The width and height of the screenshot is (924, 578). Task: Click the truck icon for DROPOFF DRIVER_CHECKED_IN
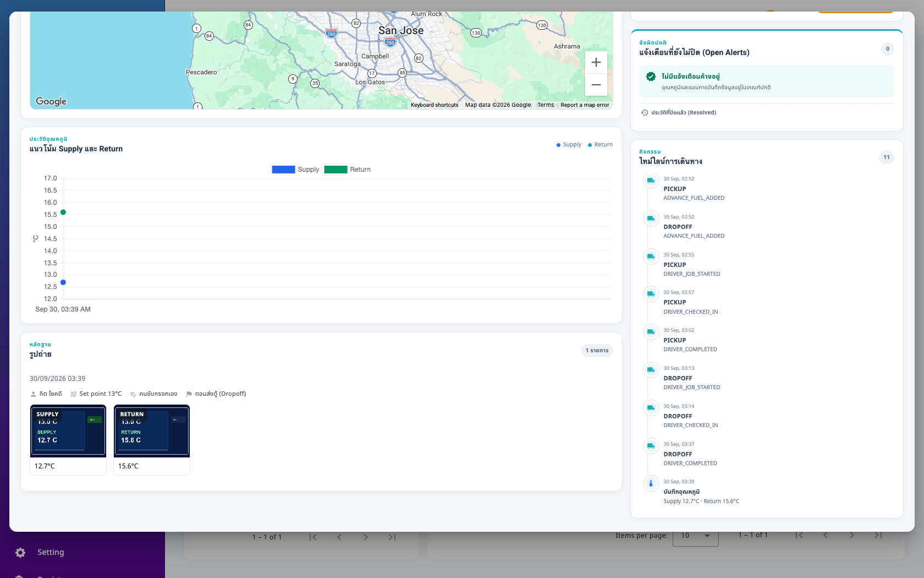click(651, 408)
